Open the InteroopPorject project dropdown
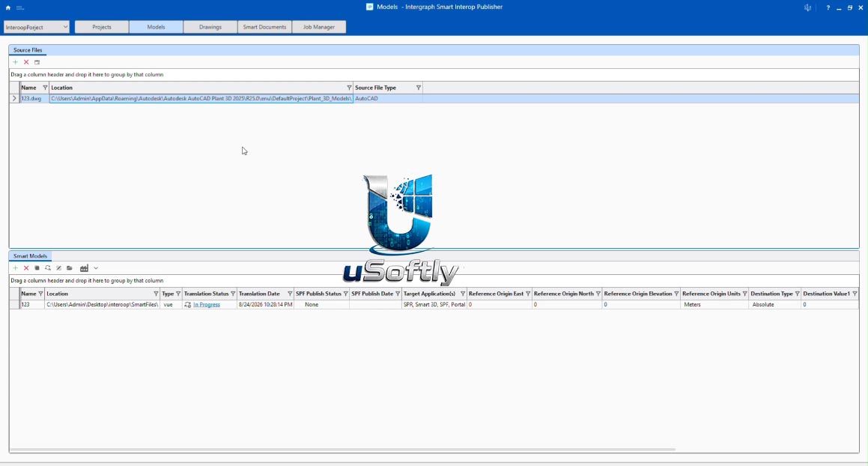868x466 pixels. pyautogui.click(x=36, y=27)
